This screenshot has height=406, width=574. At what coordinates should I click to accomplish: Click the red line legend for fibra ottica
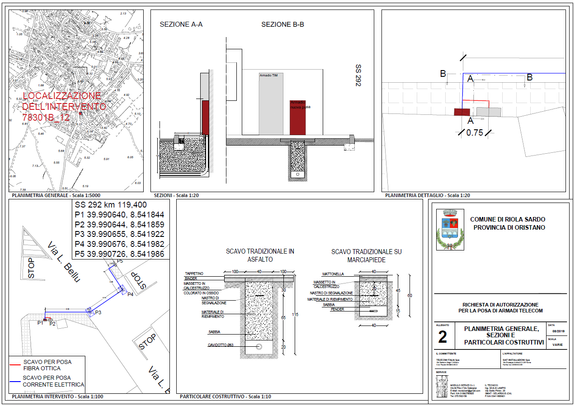tap(15, 365)
